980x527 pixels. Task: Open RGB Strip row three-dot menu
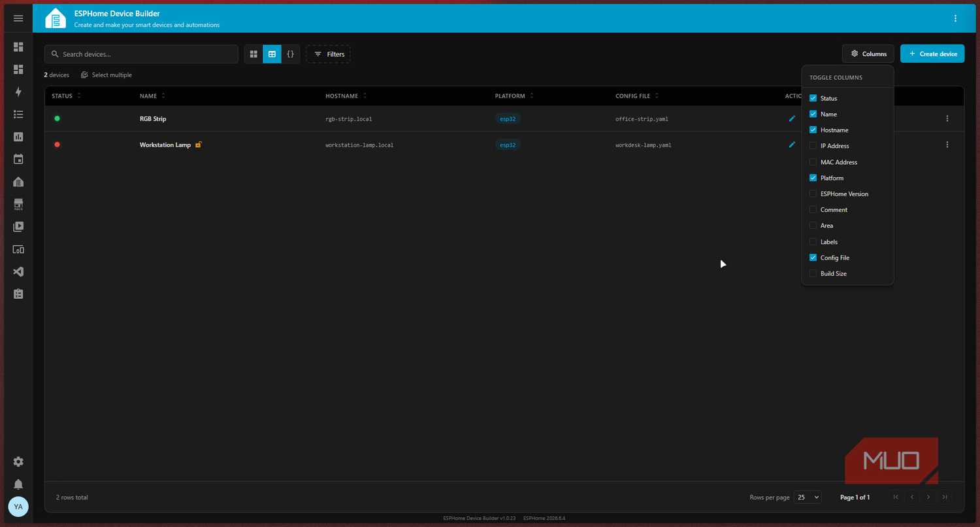point(947,118)
